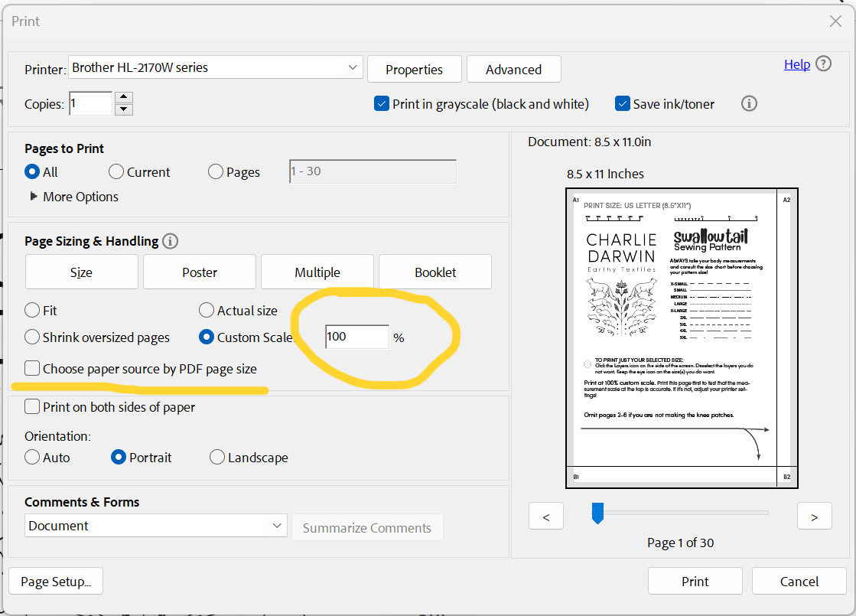The height and width of the screenshot is (616, 856).
Task: Open the Page Setup dialog
Action: [x=56, y=582]
